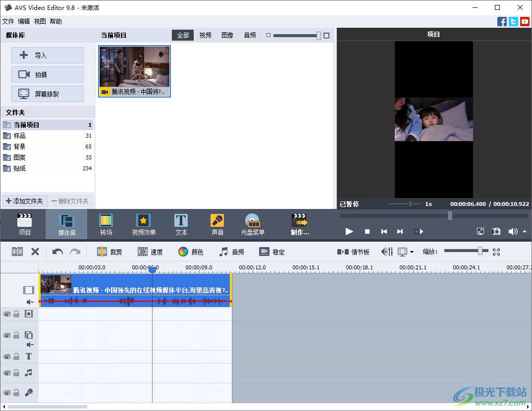Toggle visibility of the voice track
Image resolution: width=532 pixels, height=411 pixels.
point(7,393)
